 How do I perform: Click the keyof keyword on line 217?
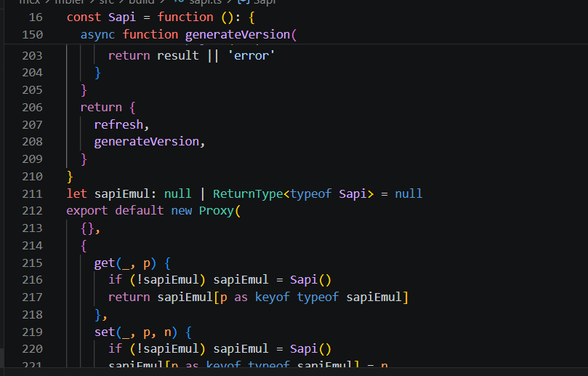point(273,297)
